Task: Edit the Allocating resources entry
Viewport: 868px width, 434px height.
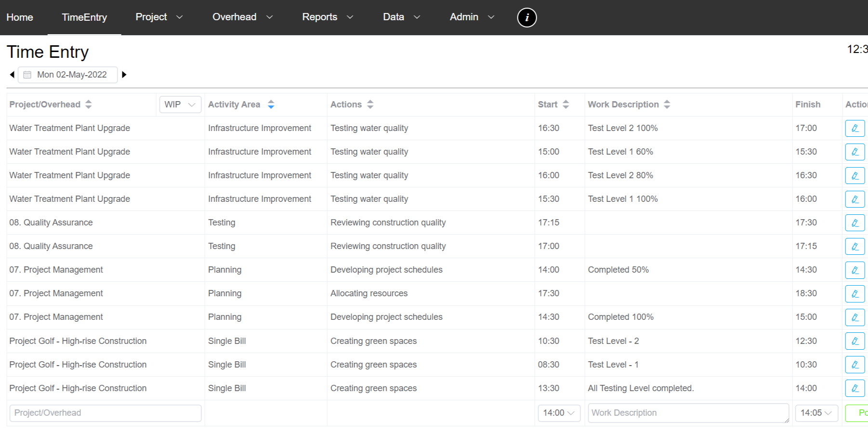Action: 855,294
